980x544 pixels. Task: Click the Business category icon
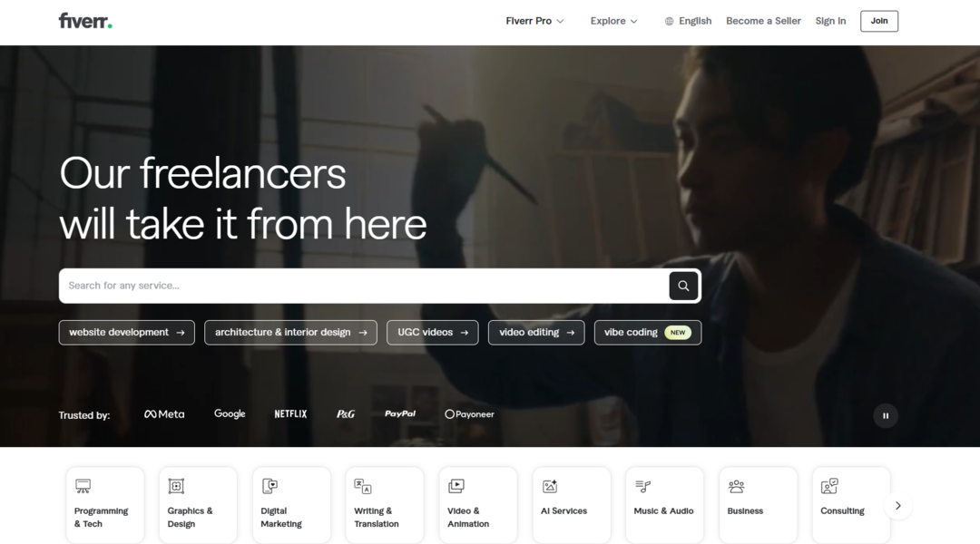click(x=736, y=486)
